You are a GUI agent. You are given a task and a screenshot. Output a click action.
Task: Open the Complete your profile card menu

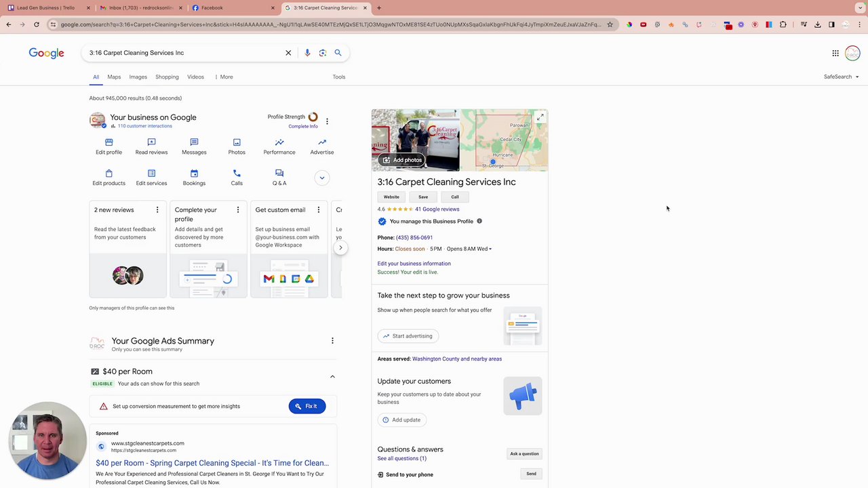coord(238,210)
